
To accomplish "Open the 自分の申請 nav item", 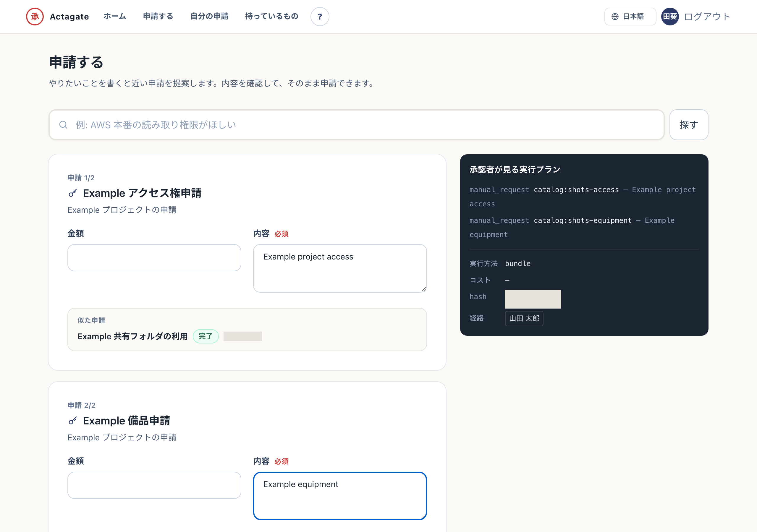I will [x=209, y=17].
